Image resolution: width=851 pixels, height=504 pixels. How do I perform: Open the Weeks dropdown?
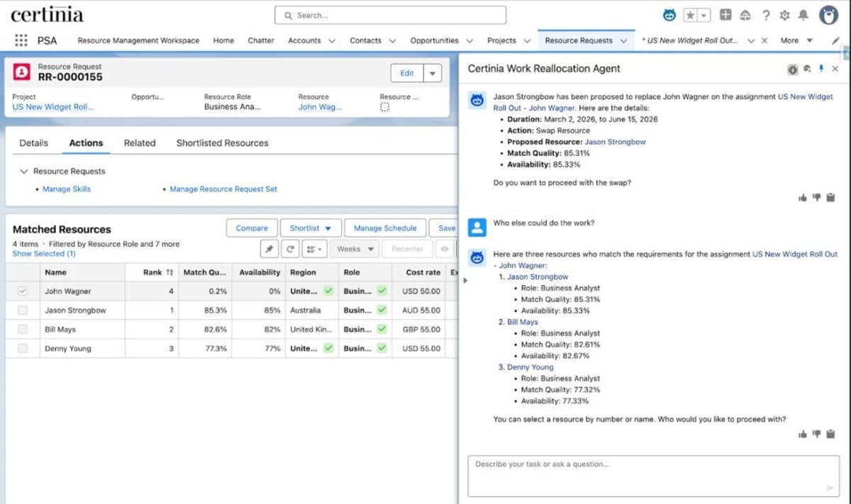pos(356,248)
